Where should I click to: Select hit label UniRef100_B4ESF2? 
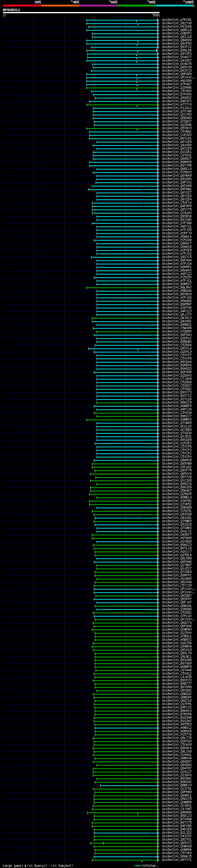click(x=177, y=101)
